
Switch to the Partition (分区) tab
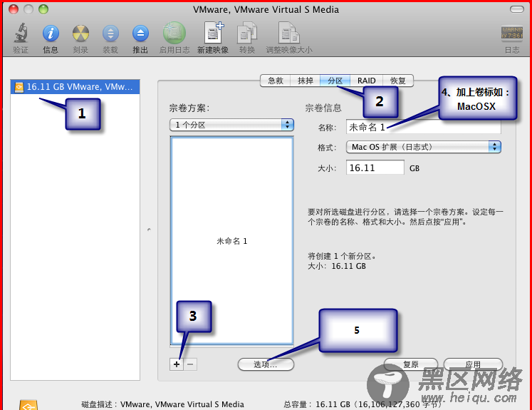click(x=335, y=81)
